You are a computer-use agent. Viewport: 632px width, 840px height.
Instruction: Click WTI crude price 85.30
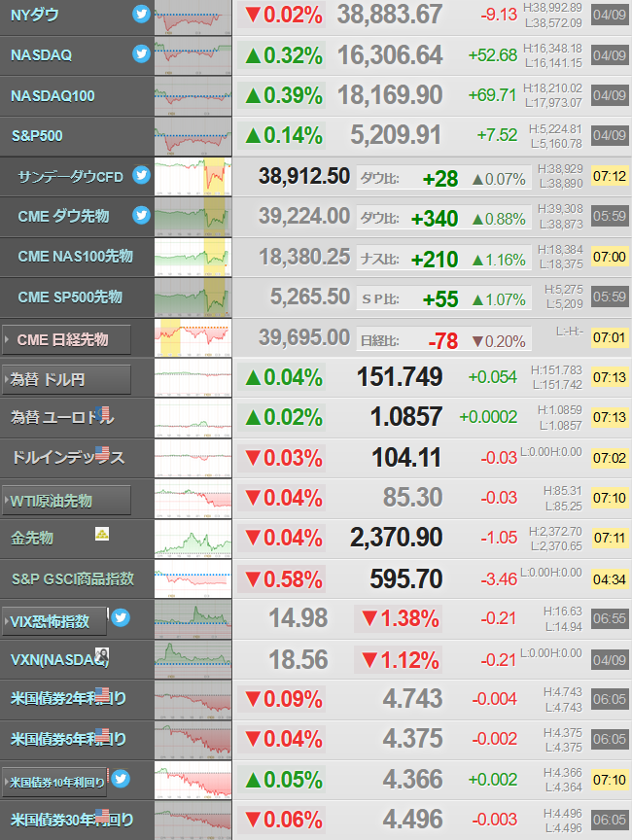412,498
